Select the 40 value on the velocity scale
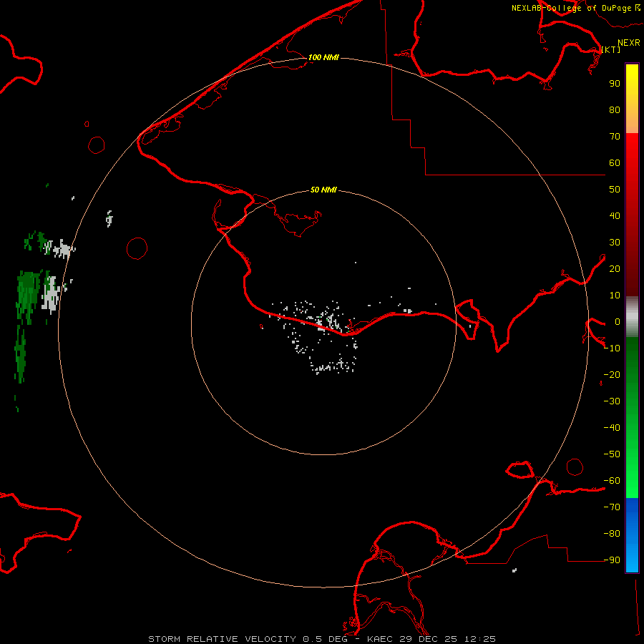644x644 pixels. [615, 216]
